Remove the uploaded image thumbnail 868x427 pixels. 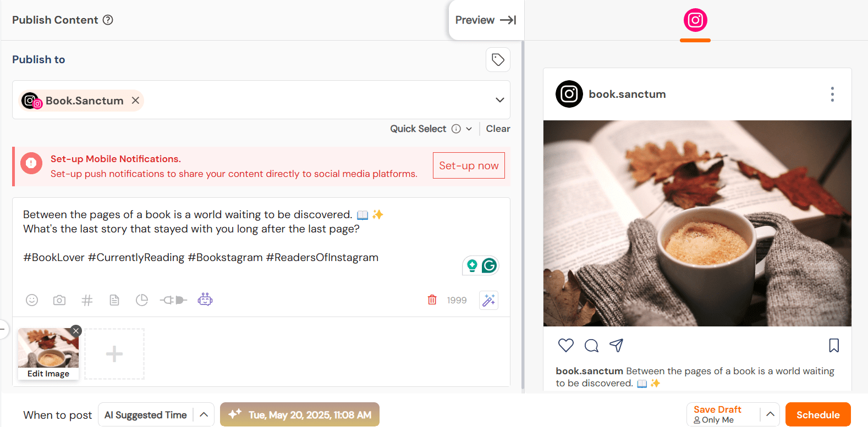[x=76, y=330]
